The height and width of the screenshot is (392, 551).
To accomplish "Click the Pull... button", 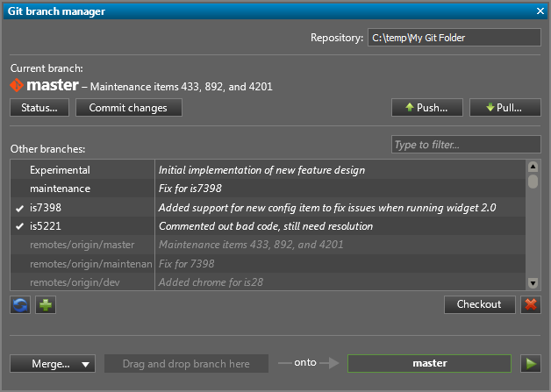I will click(x=505, y=108).
